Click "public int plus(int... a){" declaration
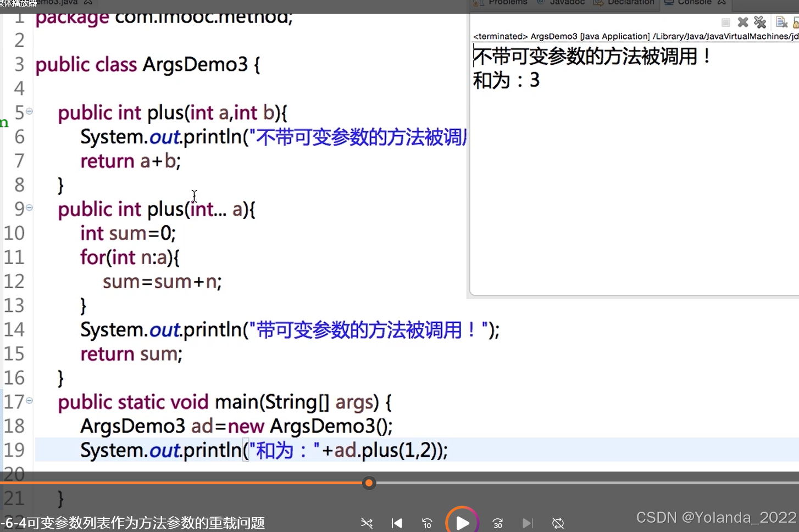The width and height of the screenshot is (799, 532). (x=157, y=209)
